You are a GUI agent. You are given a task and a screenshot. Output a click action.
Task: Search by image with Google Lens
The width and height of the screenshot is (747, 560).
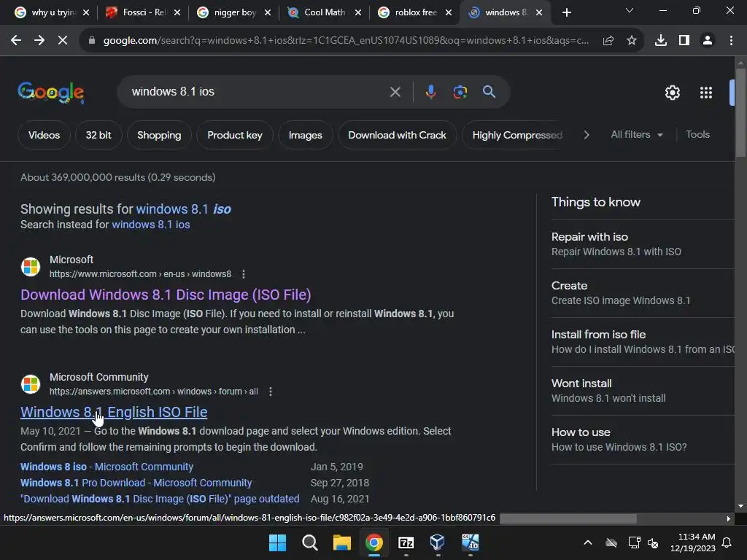point(460,91)
